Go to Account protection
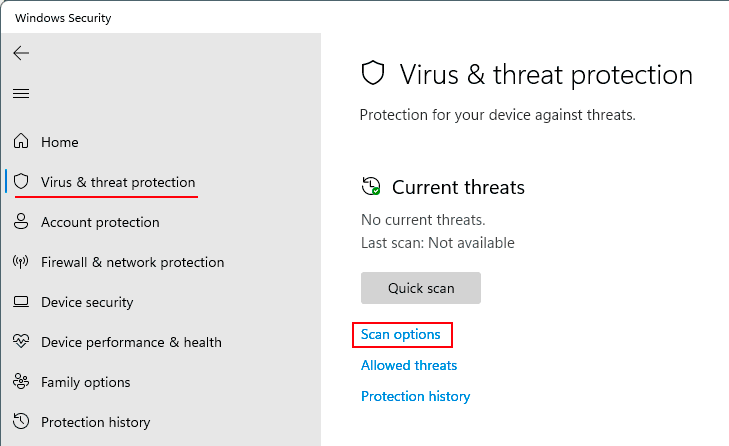The image size is (729, 446). (x=100, y=222)
